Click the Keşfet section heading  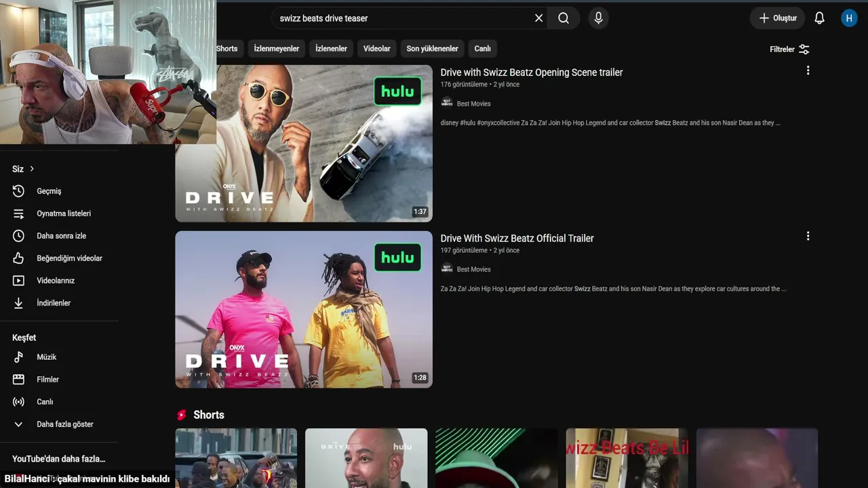24,338
